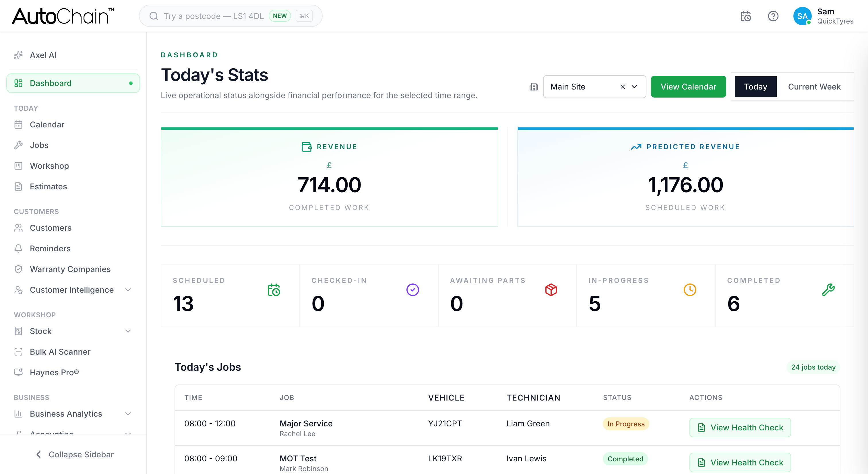The image size is (868, 474).
Task: Open Customers from the sidebar
Action: click(x=73, y=228)
